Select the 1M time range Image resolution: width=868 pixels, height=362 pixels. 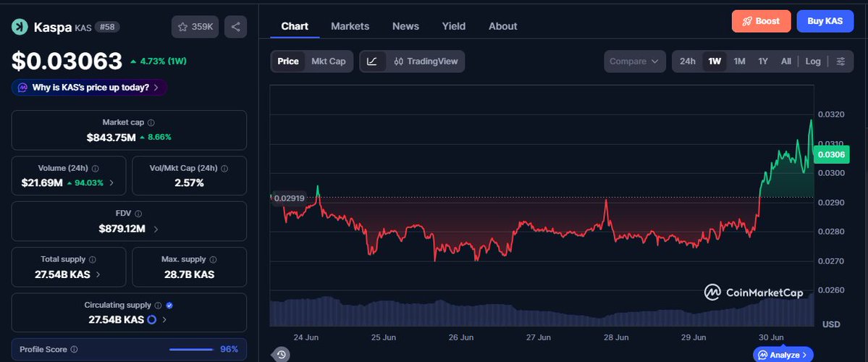coord(740,62)
